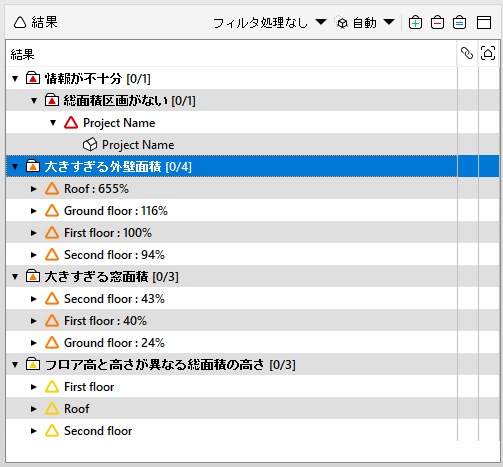Expand the Roof : 655% result
This screenshot has width=503, height=467.
pyautogui.click(x=33, y=189)
